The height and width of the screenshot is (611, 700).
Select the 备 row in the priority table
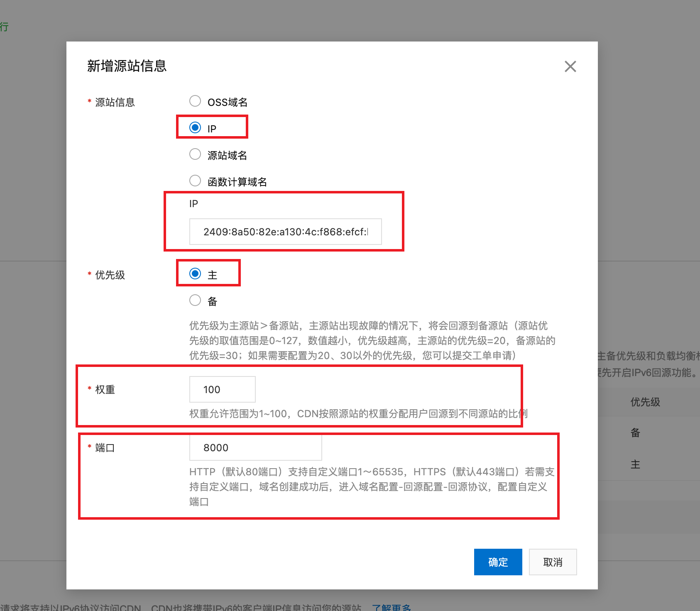point(636,433)
